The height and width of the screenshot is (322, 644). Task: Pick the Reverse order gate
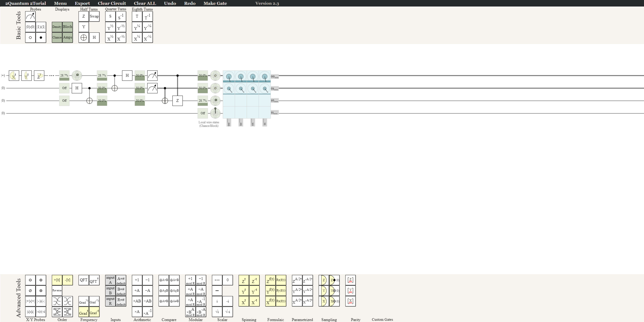coord(57,290)
